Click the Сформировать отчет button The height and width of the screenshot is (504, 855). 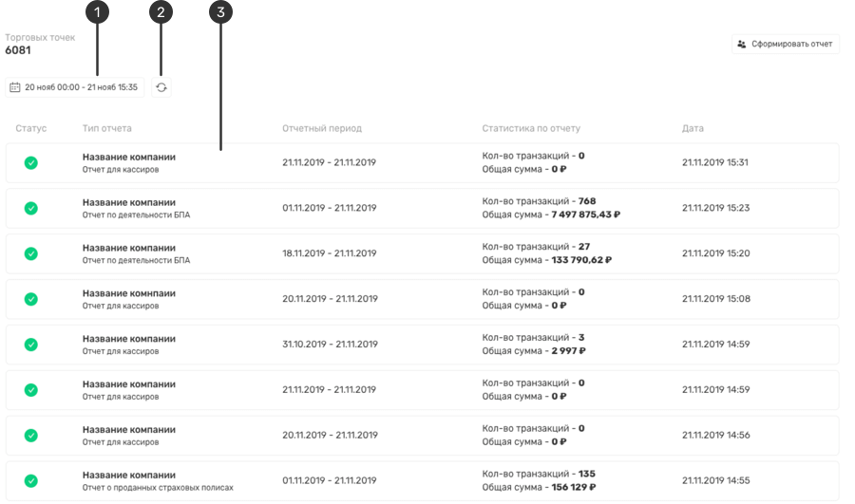click(786, 44)
